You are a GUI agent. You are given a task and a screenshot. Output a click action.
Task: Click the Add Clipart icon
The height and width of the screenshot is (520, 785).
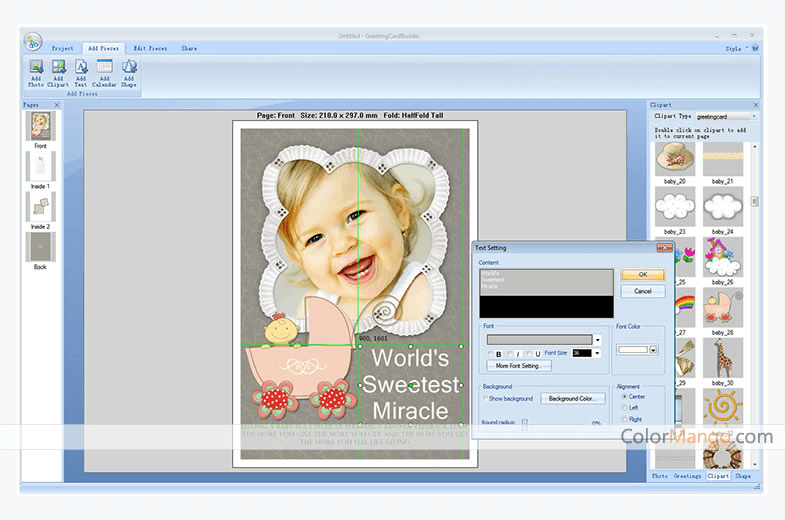58,72
